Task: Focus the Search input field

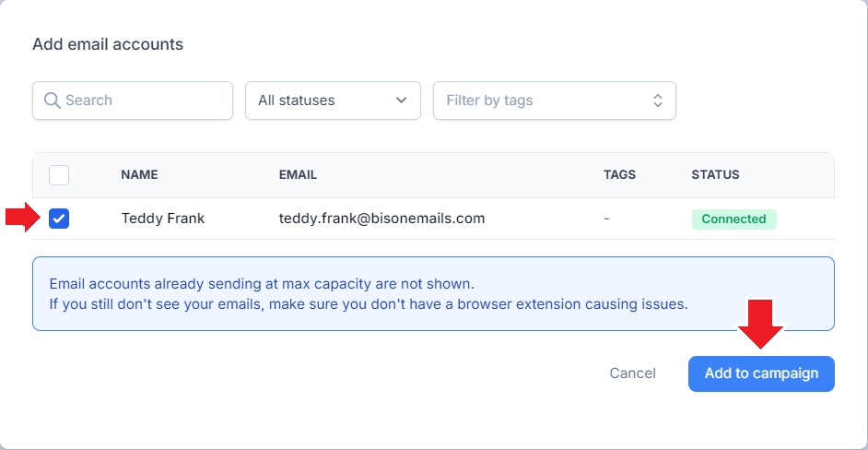Action: click(133, 101)
